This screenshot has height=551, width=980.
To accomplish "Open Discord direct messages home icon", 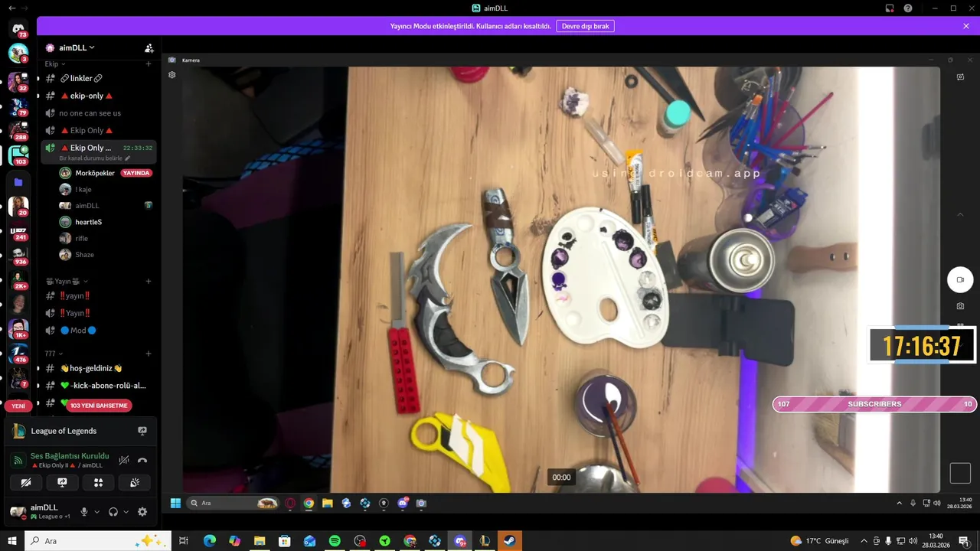I will [x=18, y=28].
